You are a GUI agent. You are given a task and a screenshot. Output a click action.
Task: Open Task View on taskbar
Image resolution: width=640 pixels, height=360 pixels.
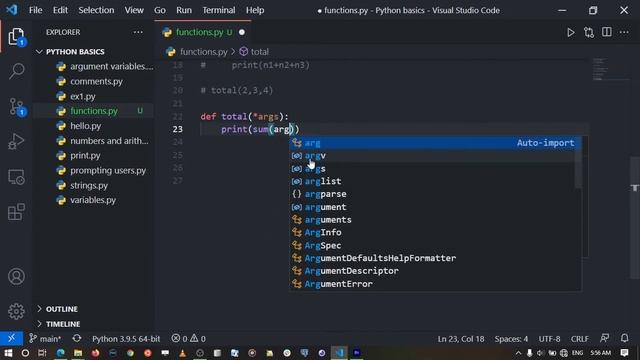[42, 353]
